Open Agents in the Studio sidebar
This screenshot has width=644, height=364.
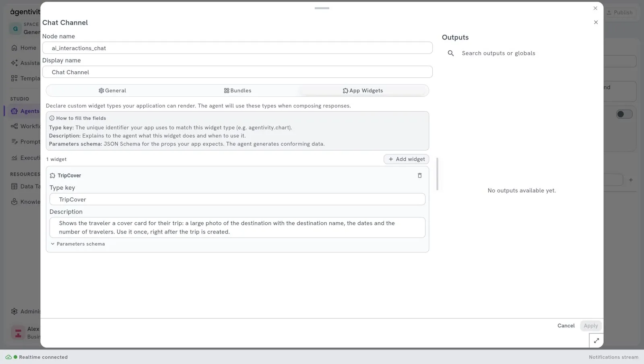point(25,111)
